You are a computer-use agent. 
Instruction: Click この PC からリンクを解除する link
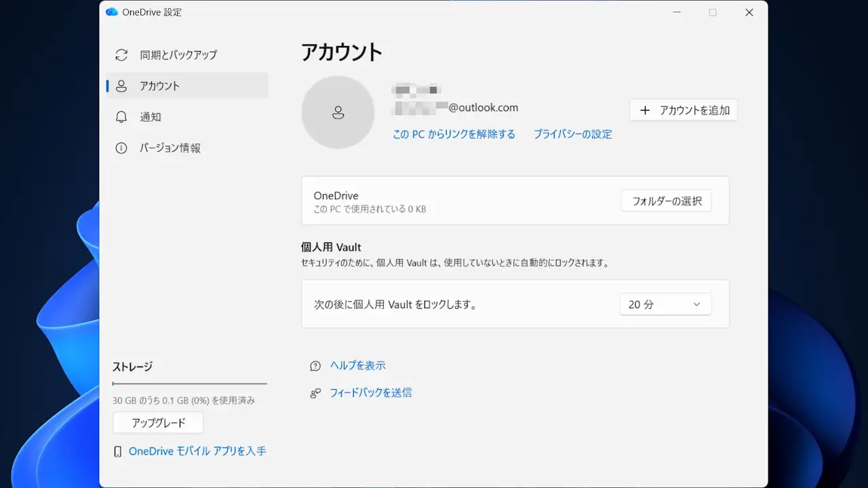(454, 134)
